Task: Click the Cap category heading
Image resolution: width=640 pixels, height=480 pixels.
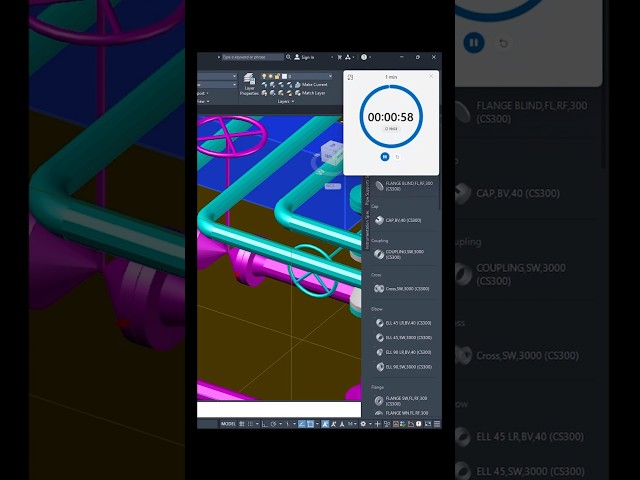Action: (x=375, y=207)
